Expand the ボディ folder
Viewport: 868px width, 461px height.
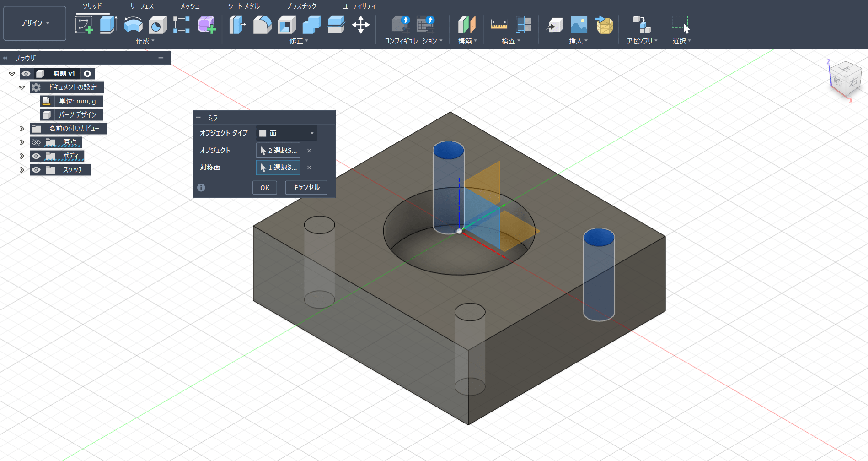pos(22,156)
